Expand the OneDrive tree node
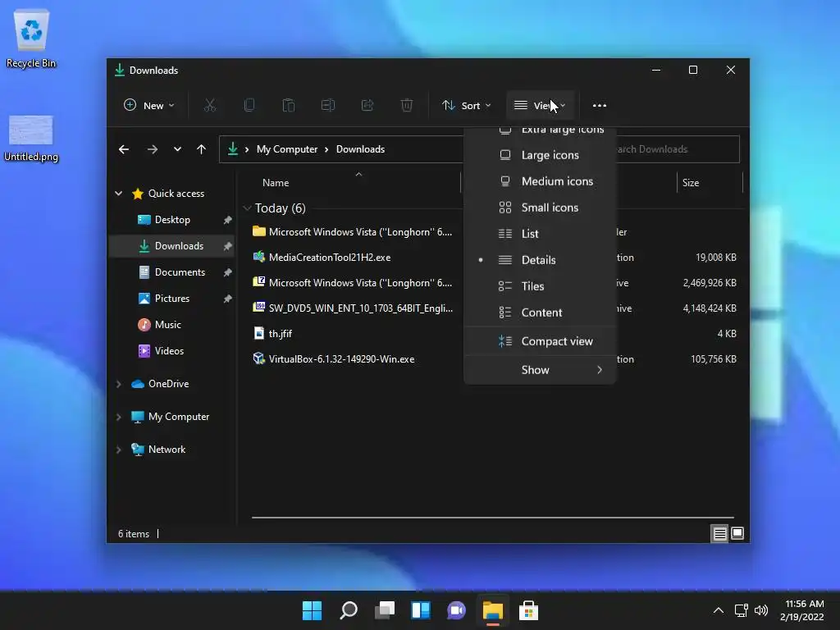This screenshot has width=840, height=630. (118, 384)
